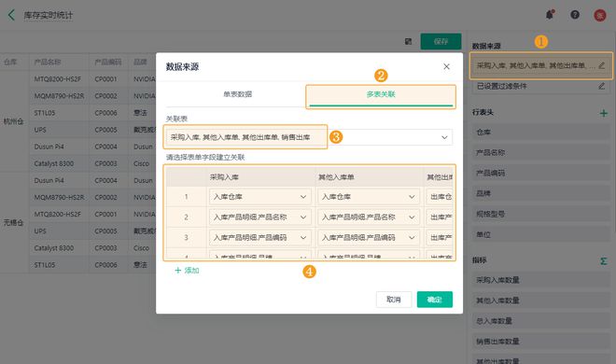Image resolution: width=616 pixels, height=364 pixels.
Task: Open the red user avatar
Action: (600, 15)
